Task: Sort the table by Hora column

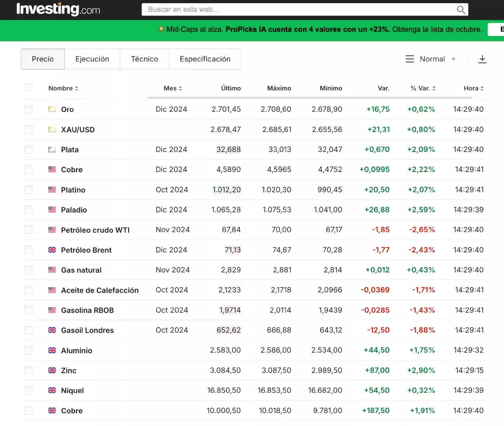Action: click(473, 88)
